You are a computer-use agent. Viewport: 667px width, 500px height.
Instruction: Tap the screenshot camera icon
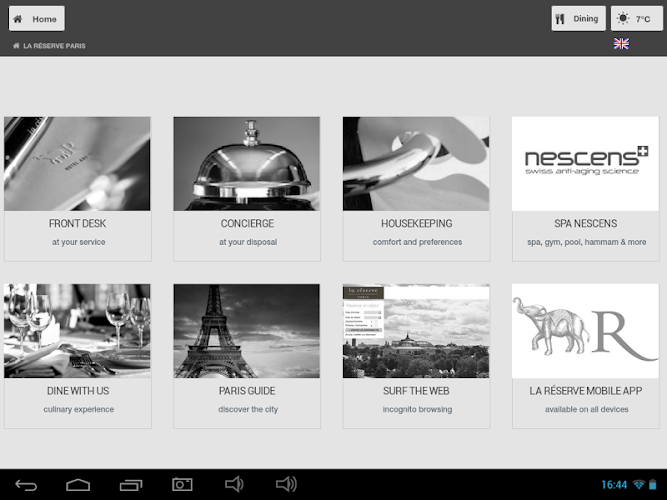[182, 484]
